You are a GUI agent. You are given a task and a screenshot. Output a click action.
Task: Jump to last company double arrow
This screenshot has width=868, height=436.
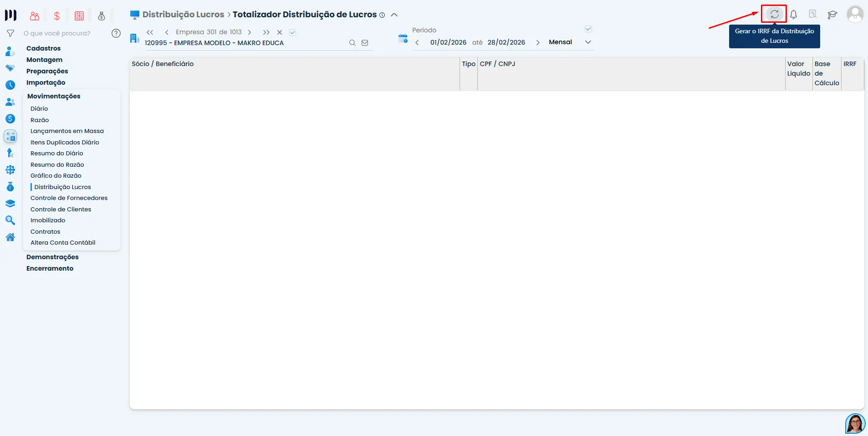tap(266, 32)
